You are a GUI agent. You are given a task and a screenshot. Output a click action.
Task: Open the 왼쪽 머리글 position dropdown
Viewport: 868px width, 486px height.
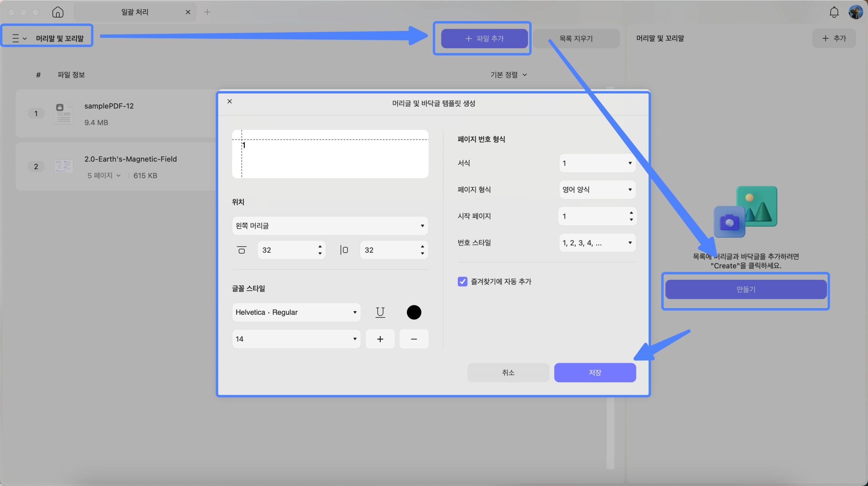click(x=330, y=226)
